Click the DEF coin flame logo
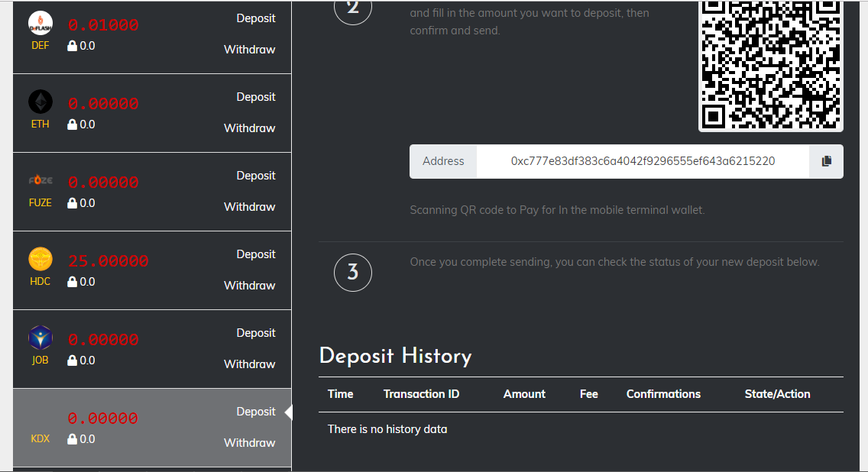Viewport: 868px width, 472px height. (40, 23)
